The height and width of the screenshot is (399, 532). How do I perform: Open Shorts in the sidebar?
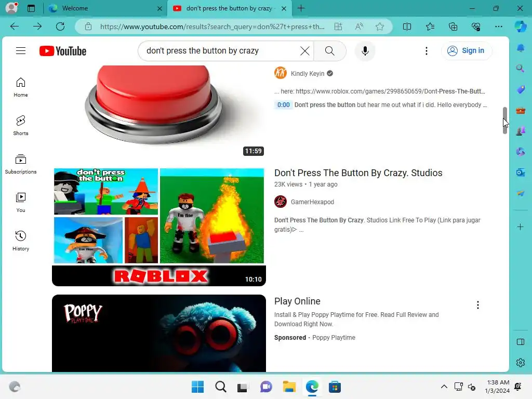(21, 126)
